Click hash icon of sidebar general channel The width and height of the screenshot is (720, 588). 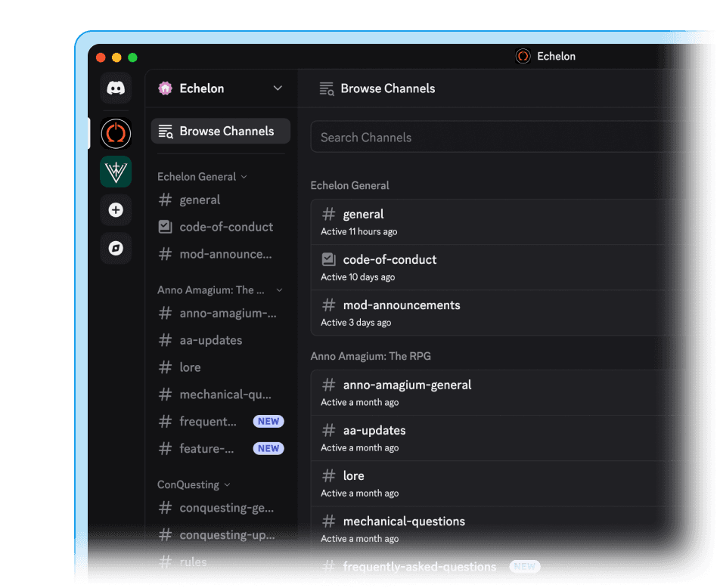point(165,200)
